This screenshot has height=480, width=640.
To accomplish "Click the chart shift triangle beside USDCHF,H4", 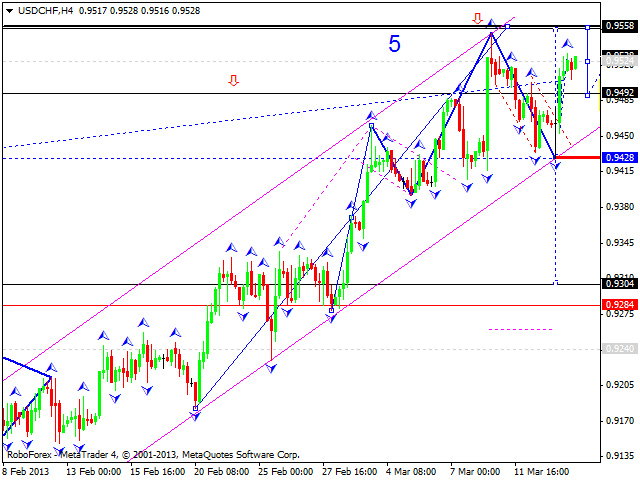I will click(x=7, y=11).
